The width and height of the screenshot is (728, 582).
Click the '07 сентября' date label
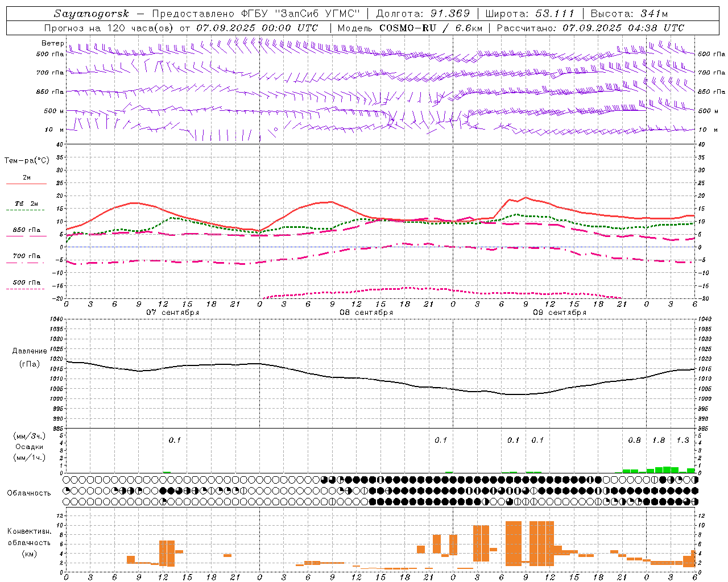pos(173,313)
